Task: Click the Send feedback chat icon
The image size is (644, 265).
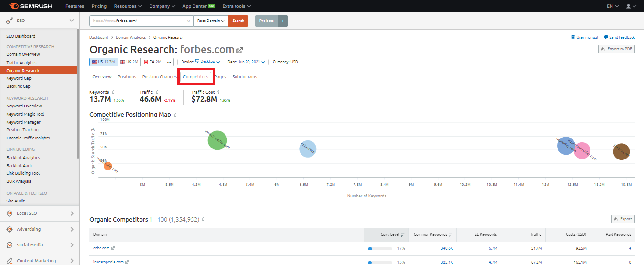Action: pyautogui.click(x=606, y=37)
